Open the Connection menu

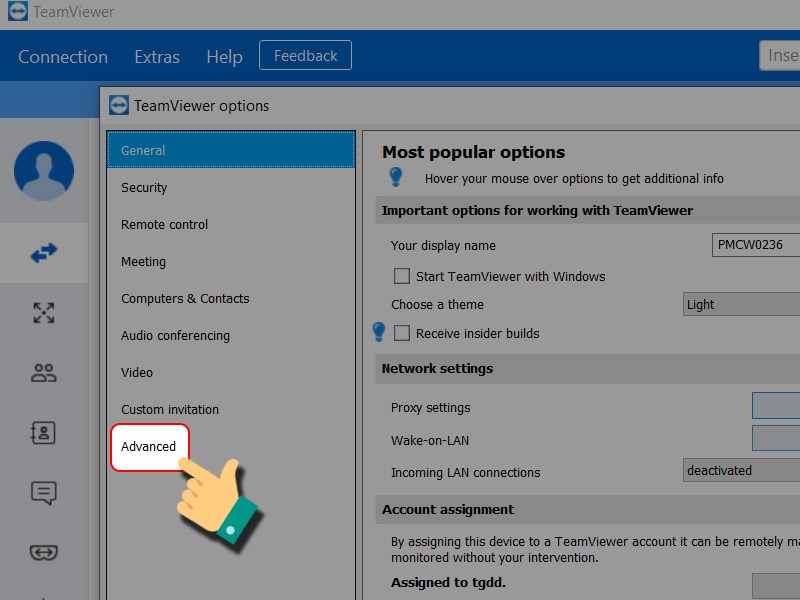point(63,56)
